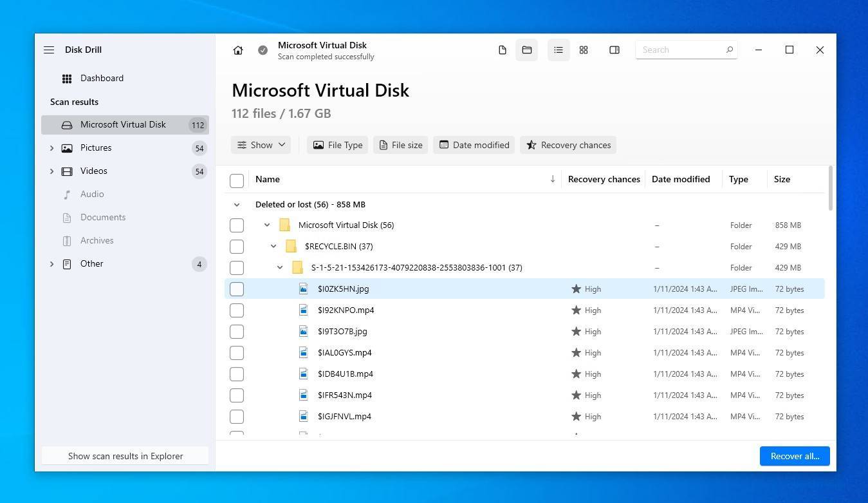Go to the home screen icon
This screenshot has width=868, height=503.
238,50
